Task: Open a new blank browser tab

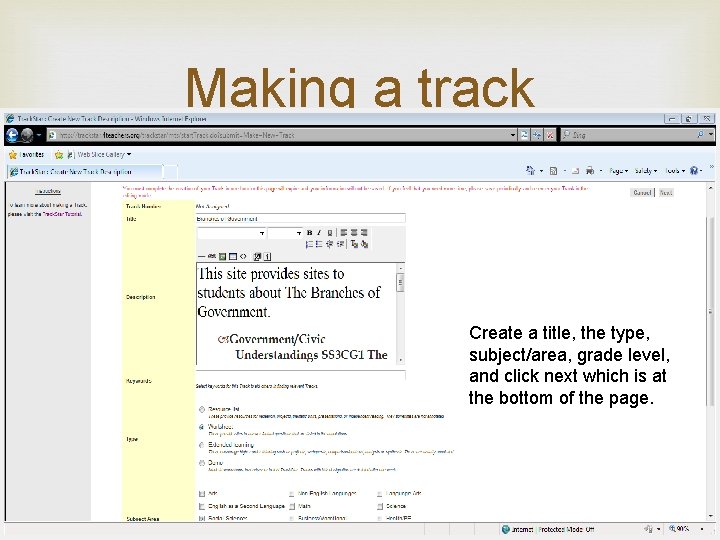Action: 170,172
